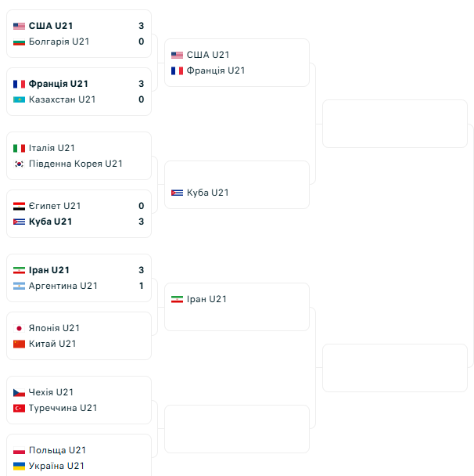This screenshot has height=476, width=474.
Task: Click the Egypt flag icon
Action: pos(19,206)
